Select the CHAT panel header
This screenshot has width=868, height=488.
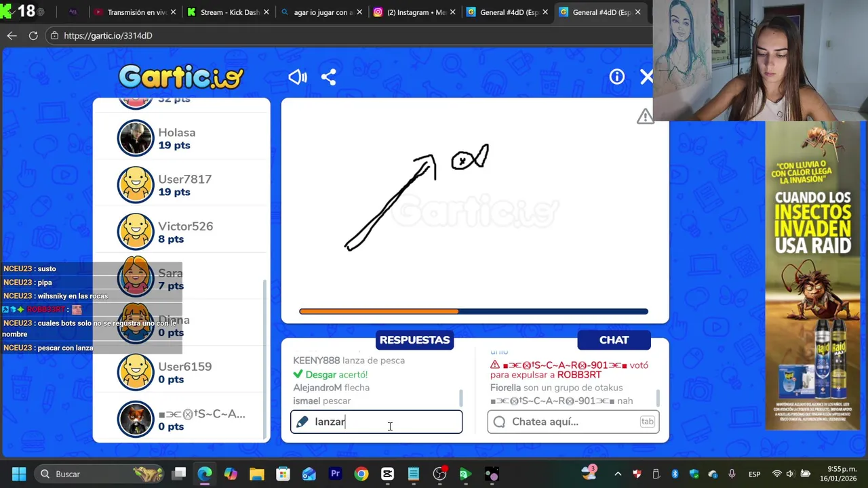(614, 340)
